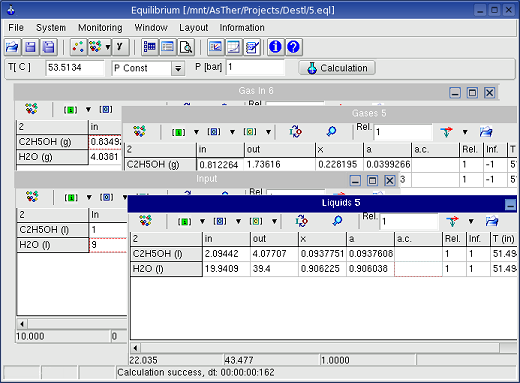Click left arrow of Liquids 5 horizontal scrollbar
Image resolution: width=520 pixels, height=383 pixels.
click(x=135, y=348)
